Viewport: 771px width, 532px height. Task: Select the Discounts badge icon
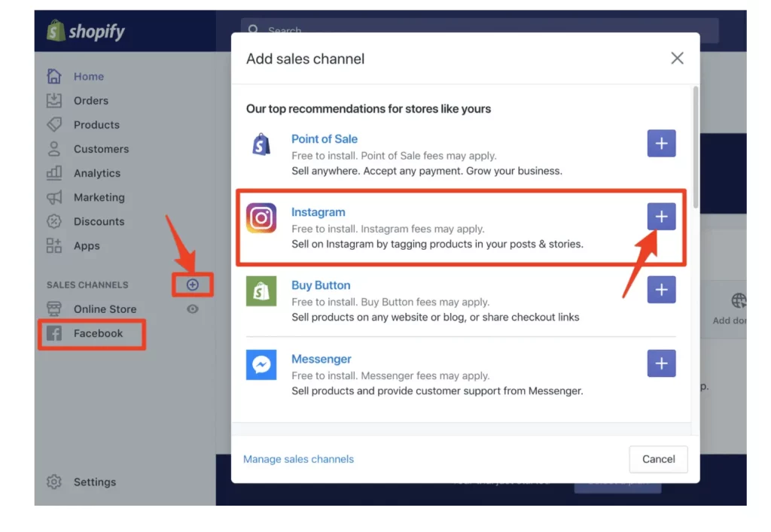point(54,221)
